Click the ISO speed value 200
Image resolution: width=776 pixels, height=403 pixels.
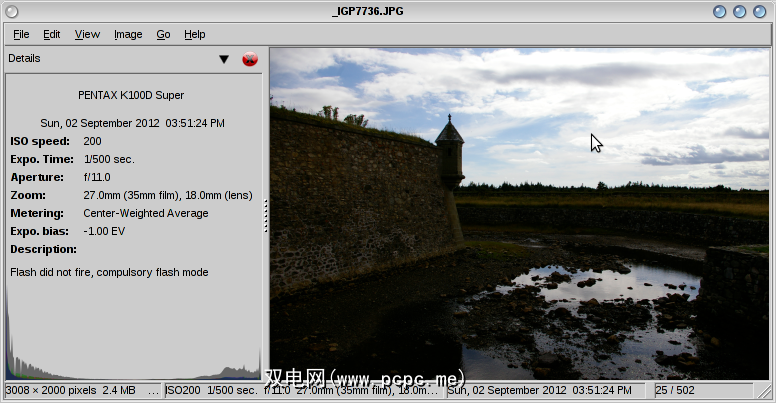(x=92, y=141)
